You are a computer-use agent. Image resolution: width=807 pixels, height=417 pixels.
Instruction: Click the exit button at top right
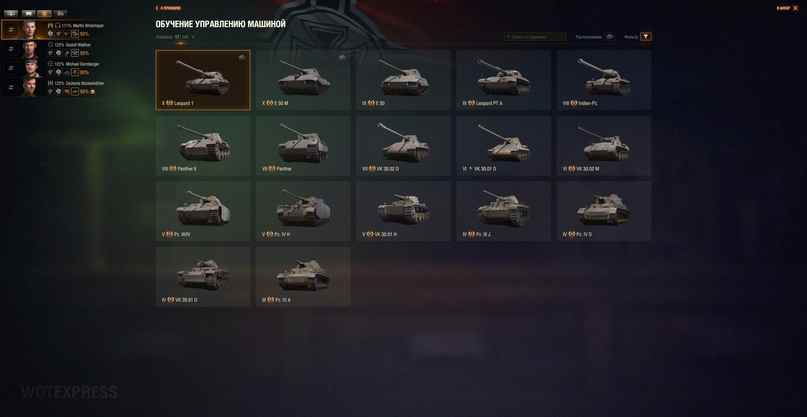787,8
